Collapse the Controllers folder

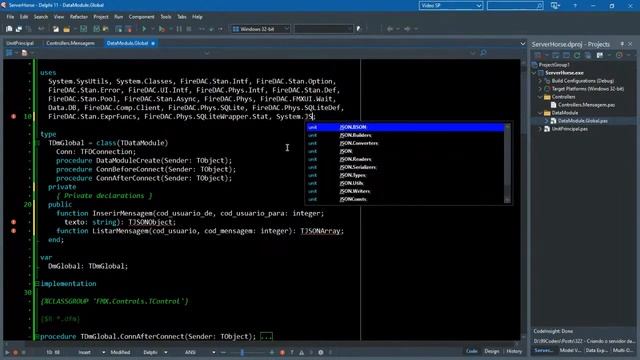click(x=540, y=97)
